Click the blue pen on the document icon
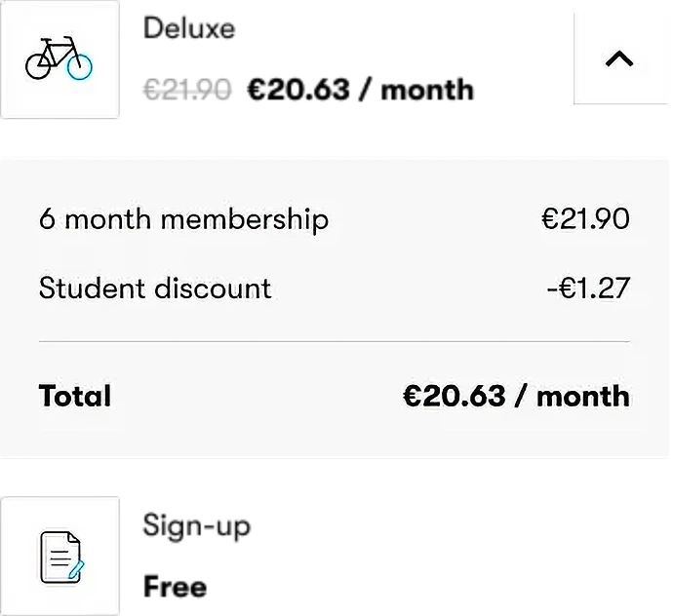This screenshot has height=616, width=673. (76, 569)
